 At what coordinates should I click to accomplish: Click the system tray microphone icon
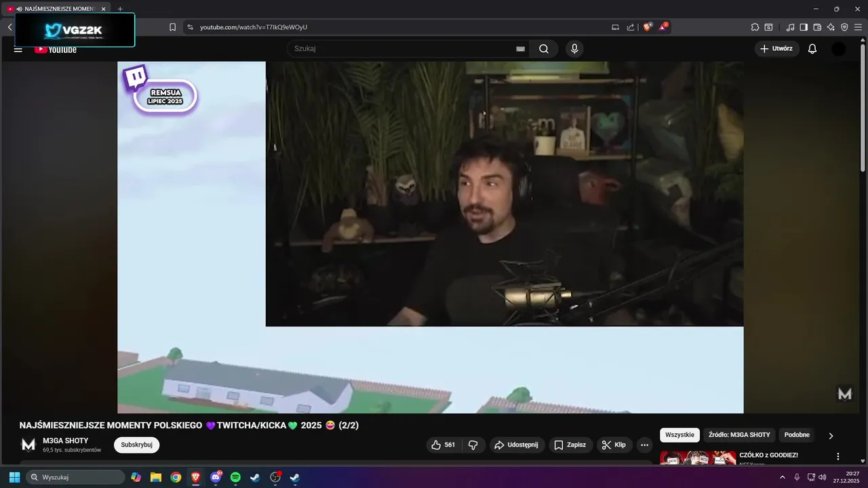click(797, 477)
